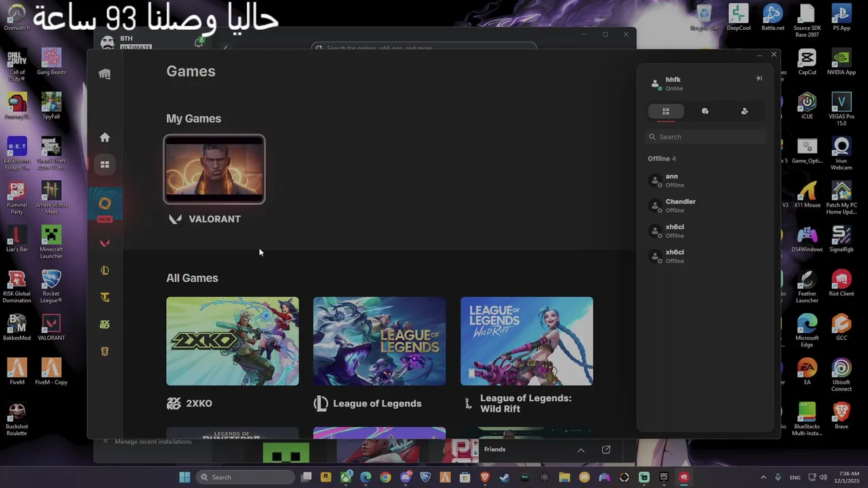The height and width of the screenshot is (488, 868).
Task: Open Steam from the taskbar
Action: pyautogui.click(x=505, y=477)
